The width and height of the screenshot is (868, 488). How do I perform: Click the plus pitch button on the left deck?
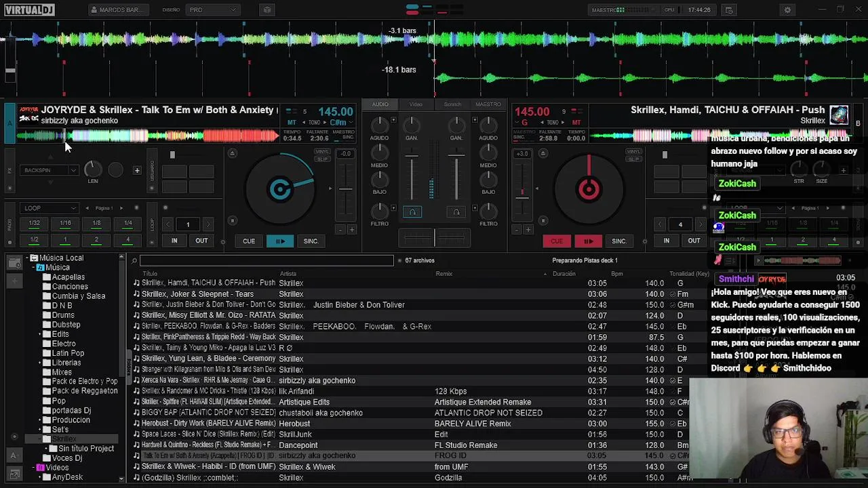pos(352,230)
